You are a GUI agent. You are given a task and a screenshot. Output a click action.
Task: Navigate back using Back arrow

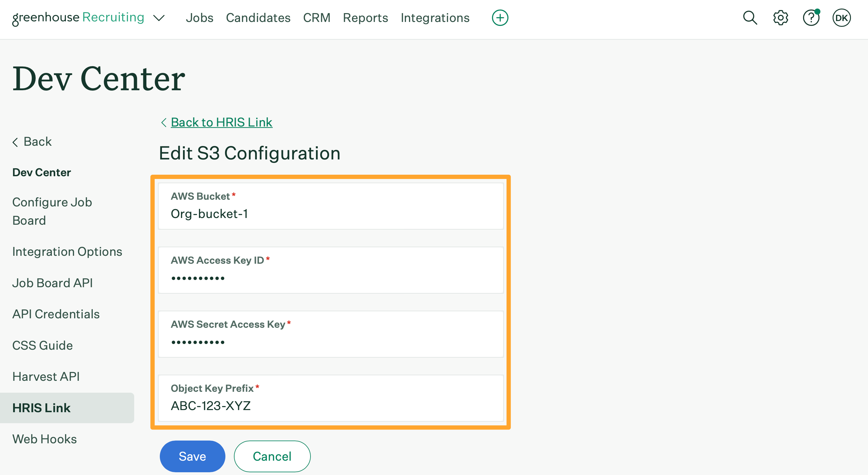pos(32,141)
